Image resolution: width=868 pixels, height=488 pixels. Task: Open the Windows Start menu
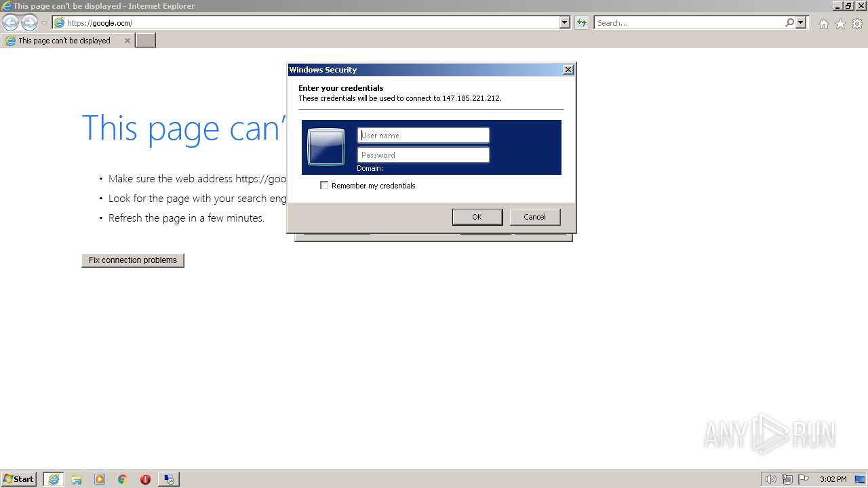point(19,479)
